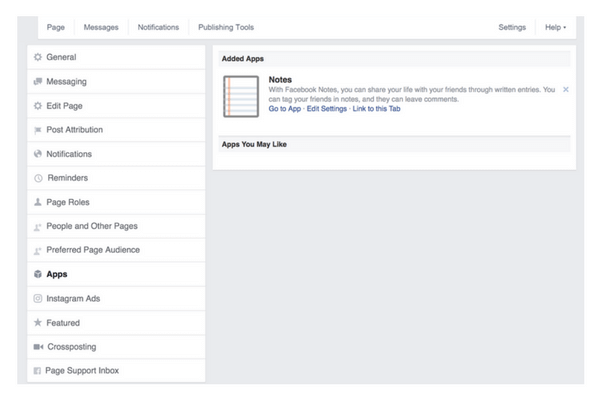Open Page Support Inbox
The image size is (600, 400).
(116, 371)
